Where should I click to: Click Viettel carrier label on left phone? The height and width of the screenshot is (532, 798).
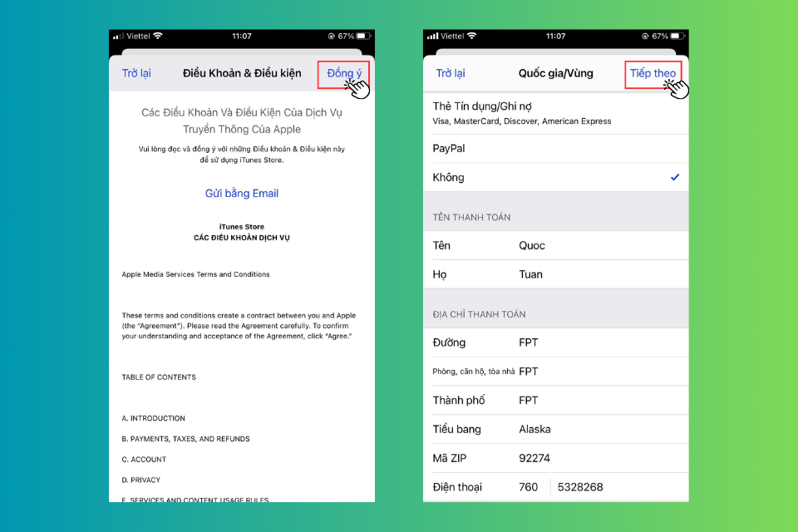pyautogui.click(x=139, y=36)
